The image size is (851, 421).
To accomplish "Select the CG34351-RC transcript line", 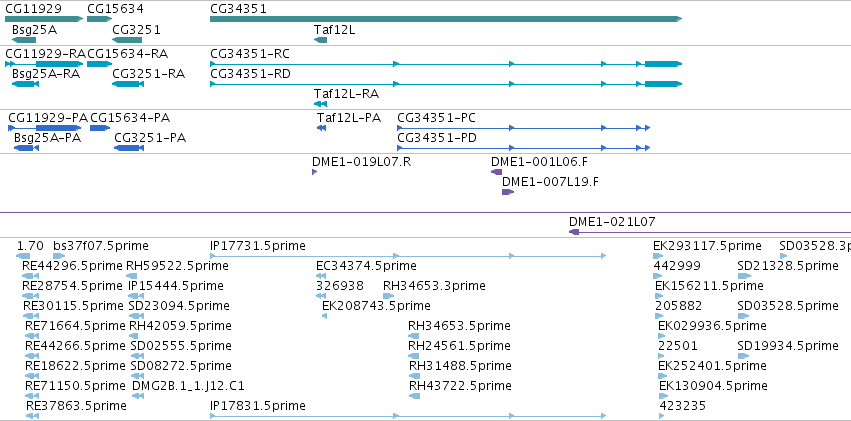I will click(x=446, y=64).
